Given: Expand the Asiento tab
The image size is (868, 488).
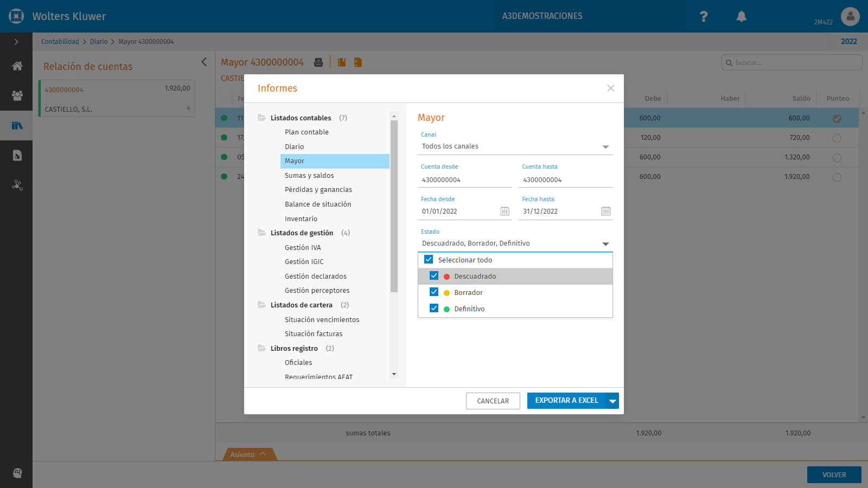Looking at the screenshot, I should (x=249, y=454).
